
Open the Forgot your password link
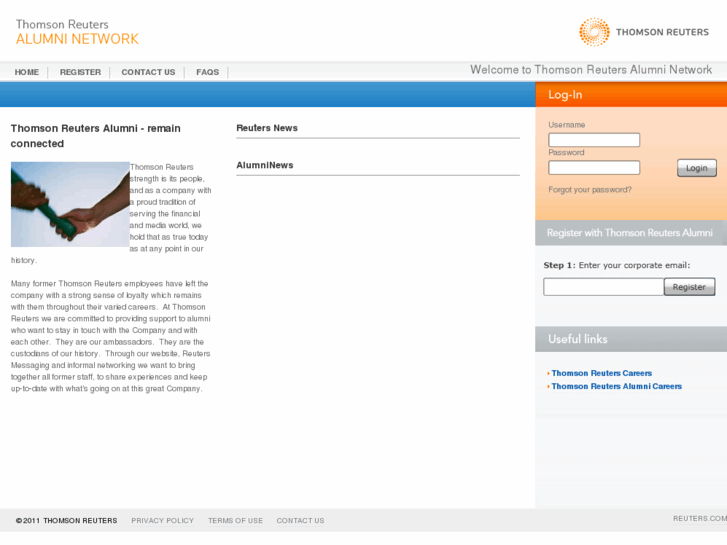click(x=590, y=190)
